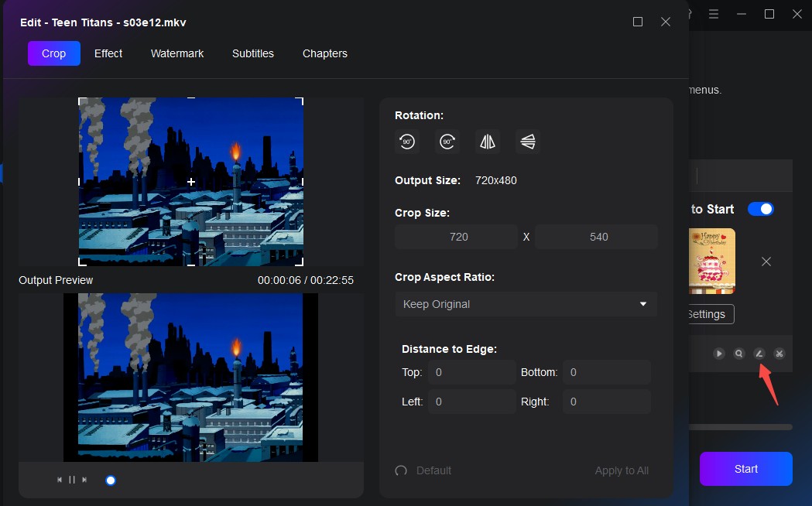The image size is (812, 506).
Task: Click the scissors trim icon
Action: click(x=778, y=353)
